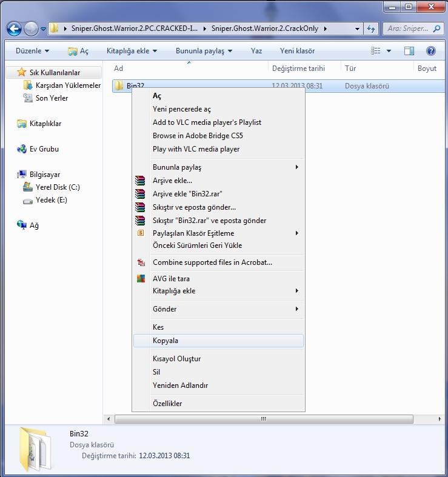448x477 pixels.
Task: Open recent pages arrow beside Forward button
Action: pyautogui.click(x=43, y=29)
